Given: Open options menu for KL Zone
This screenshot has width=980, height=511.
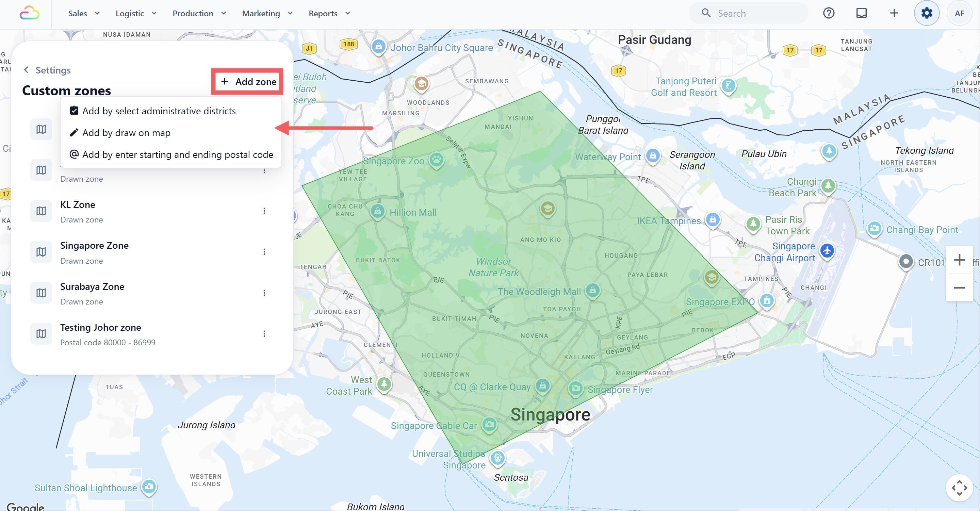Looking at the screenshot, I should point(264,211).
